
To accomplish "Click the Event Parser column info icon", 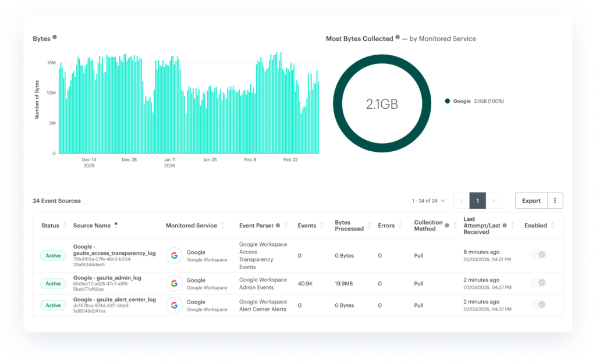I will tap(278, 226).
